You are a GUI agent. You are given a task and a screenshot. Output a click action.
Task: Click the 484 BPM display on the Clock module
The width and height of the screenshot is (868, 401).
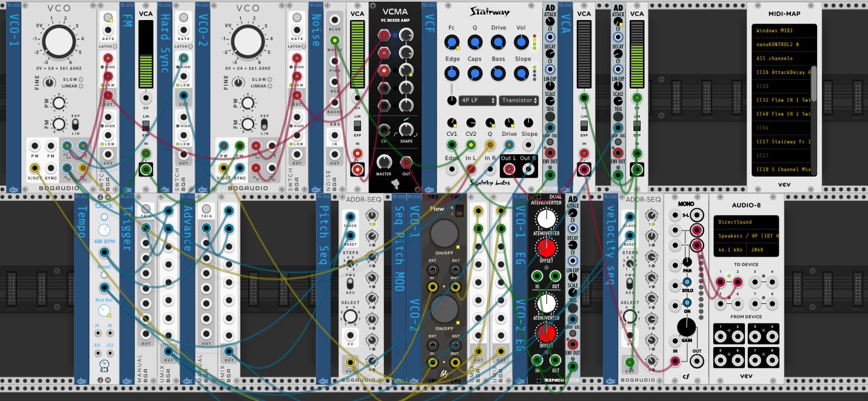point(104,240)
